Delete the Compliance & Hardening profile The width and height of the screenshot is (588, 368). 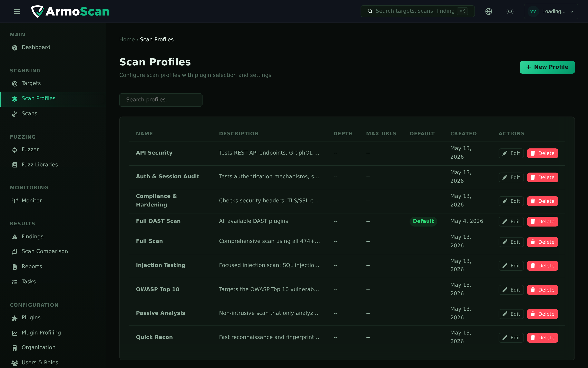pos(542,201)
